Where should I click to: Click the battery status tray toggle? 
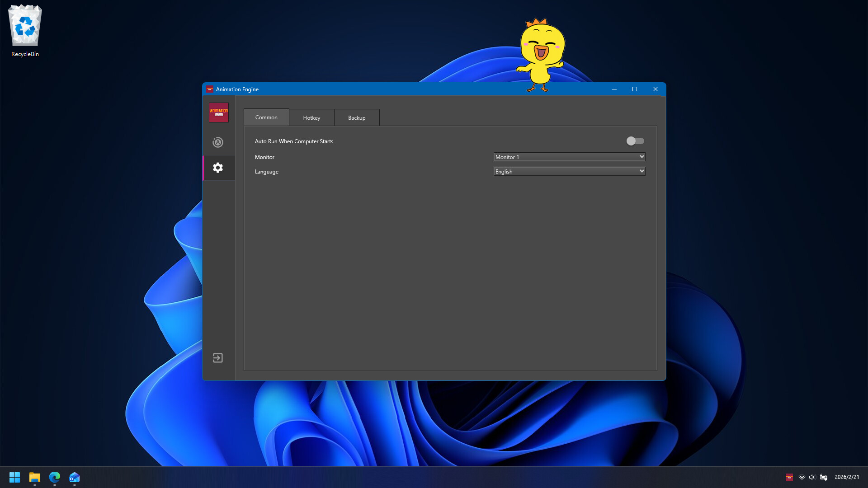point(824,477)
